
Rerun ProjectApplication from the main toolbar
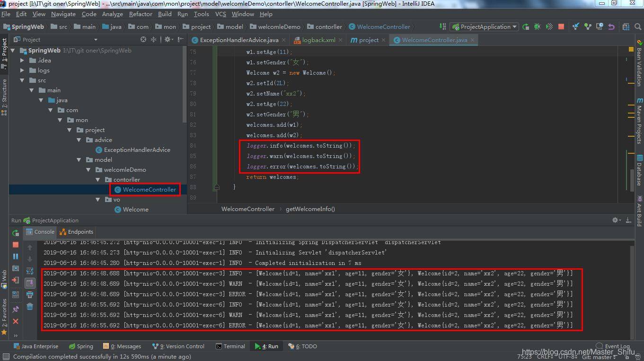click(x=526, y=27)
